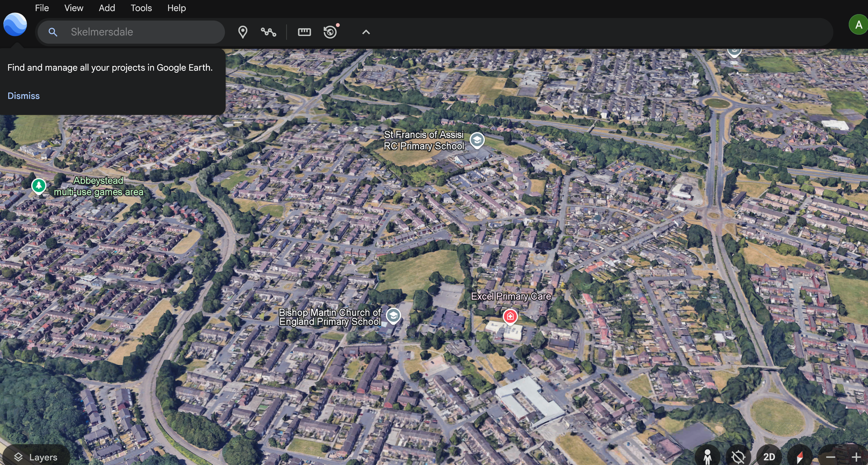Open the Add menu
868x465 pixels.
(107, 8)
